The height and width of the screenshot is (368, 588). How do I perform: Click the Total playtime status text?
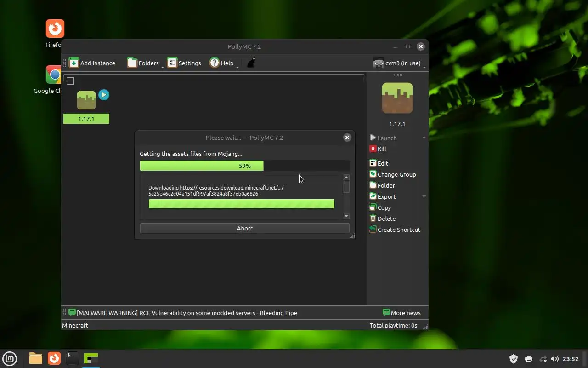click(x=393, y=325)
